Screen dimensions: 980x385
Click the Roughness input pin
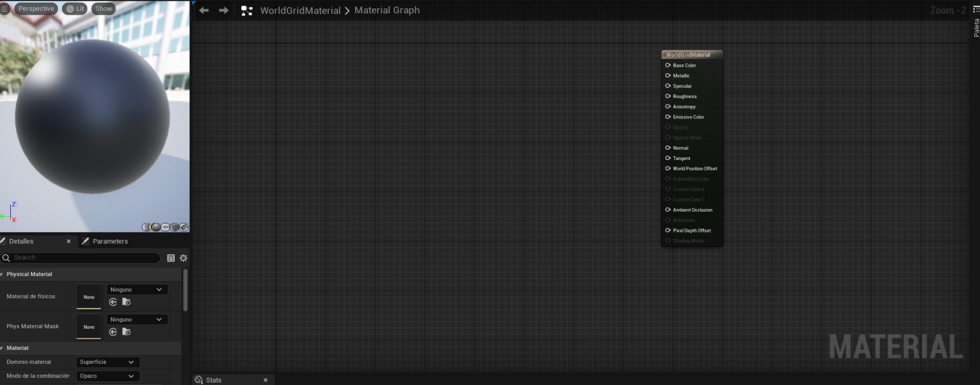tap(668, 96)
